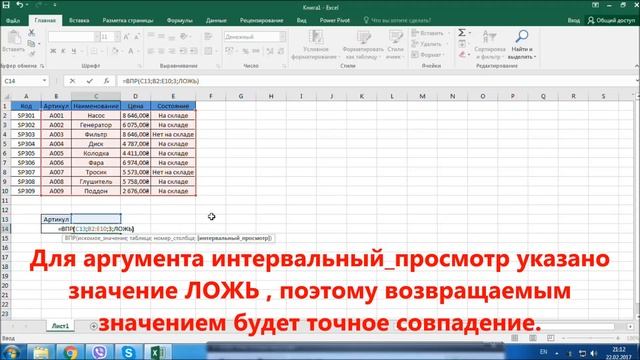Screen dimensions: 640x360
Task: Toggle Bold (Ж) formatting
Action: (x=53, y=51)
